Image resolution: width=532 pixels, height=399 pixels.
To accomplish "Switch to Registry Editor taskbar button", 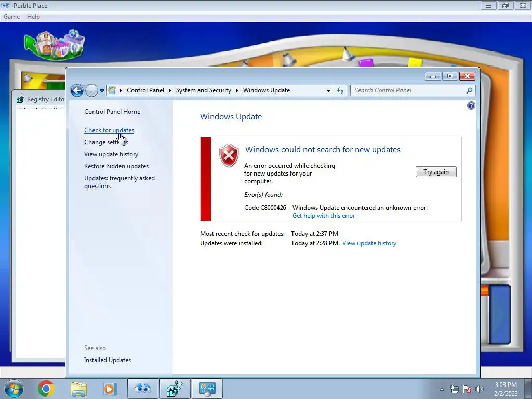I will [x=175, y=389].
